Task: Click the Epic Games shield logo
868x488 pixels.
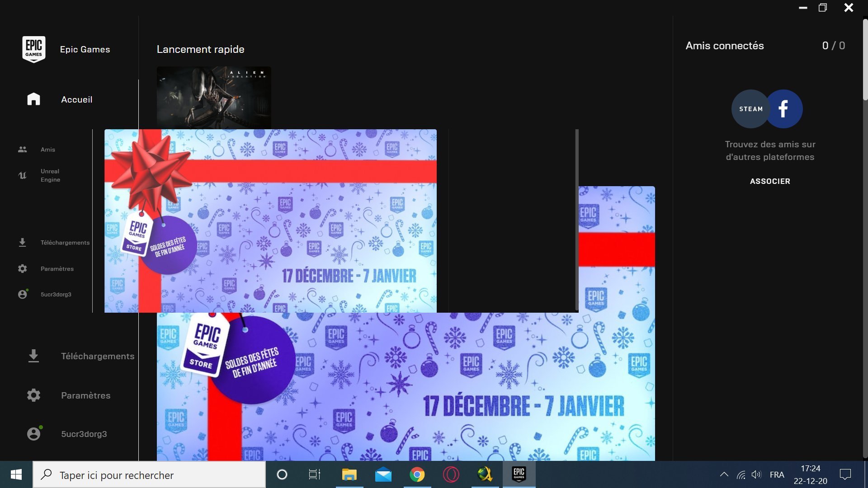Action: [x=33, y=49]
